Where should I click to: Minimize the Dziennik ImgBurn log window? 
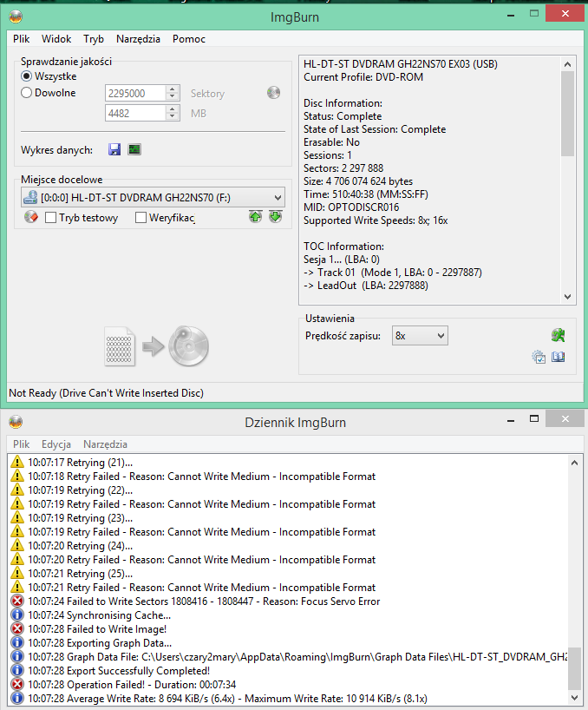pos(511,420)
